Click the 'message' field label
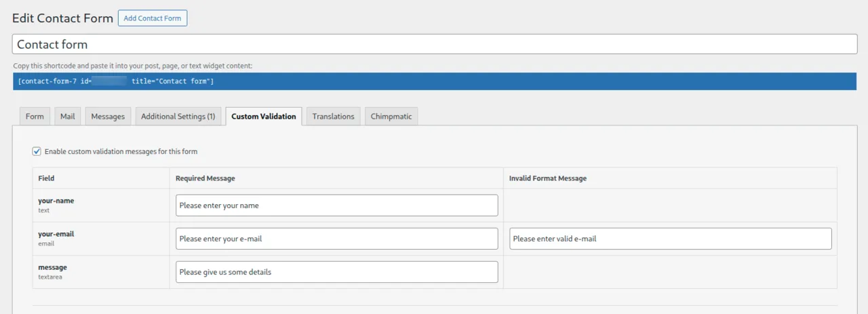The width and height of the screenshot is (868, 314). pos(52,267)
